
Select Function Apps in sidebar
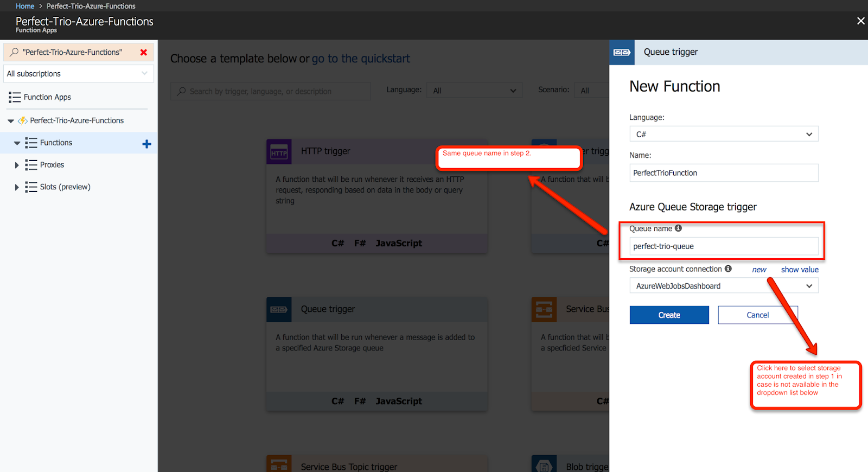point(47,97)
